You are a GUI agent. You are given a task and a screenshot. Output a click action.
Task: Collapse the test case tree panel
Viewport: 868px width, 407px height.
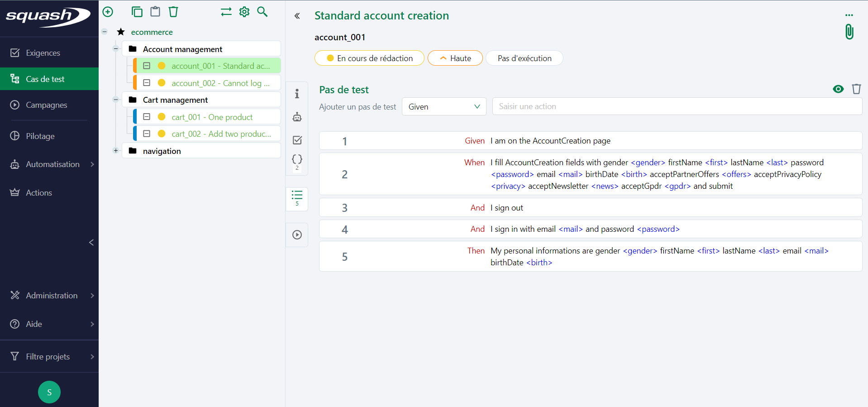click(x=297, y=16)
